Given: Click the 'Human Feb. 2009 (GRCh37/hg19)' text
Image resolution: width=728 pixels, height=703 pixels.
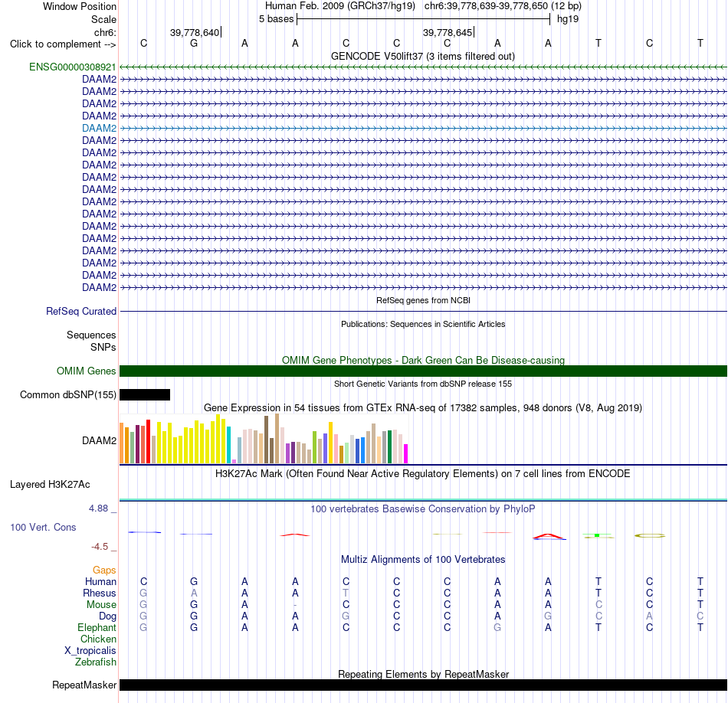Looking at the screenshot, I should point(339,6).
